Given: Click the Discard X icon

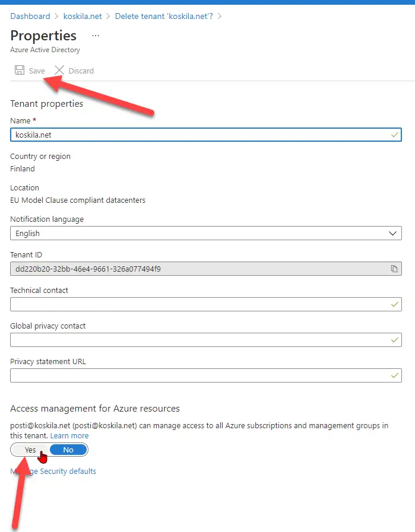Looking at the screenshot, I should [x=59, y=71].
